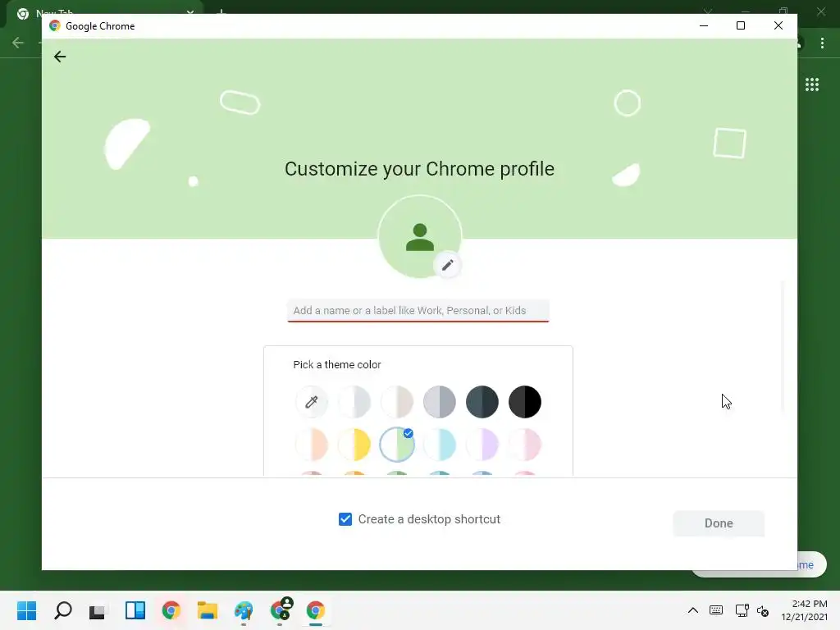Minimize the Google Chrome profile dialog
The image size is (840, 630).
(704, 25)
